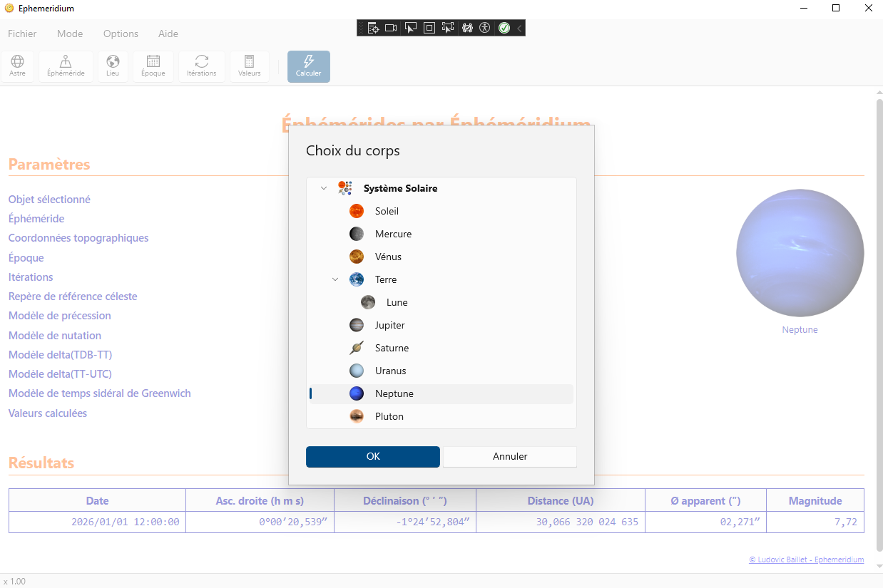Collapse the Système Solaire tree node
The width and height of the screenshot is (883, 588).
click(324, 188)
